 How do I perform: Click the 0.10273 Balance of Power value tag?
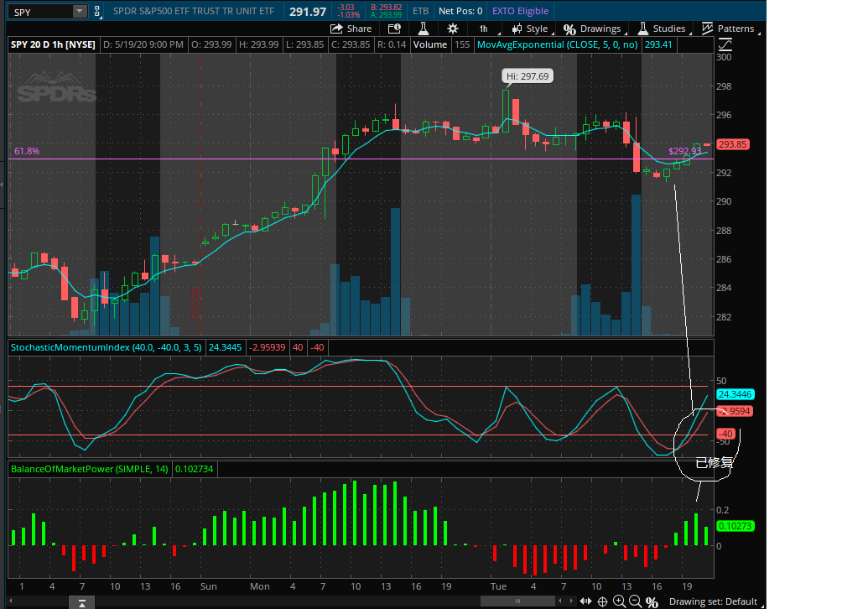(735, 526)
